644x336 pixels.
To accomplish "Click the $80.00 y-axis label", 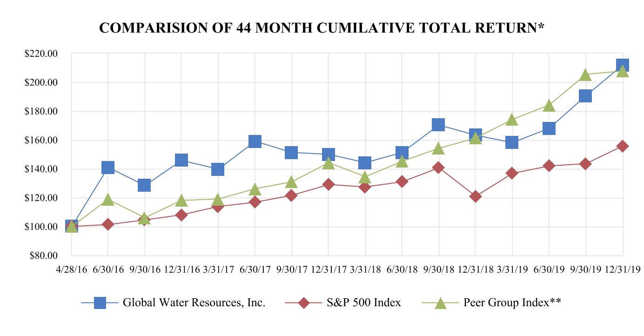I will [x=42, y=255].
